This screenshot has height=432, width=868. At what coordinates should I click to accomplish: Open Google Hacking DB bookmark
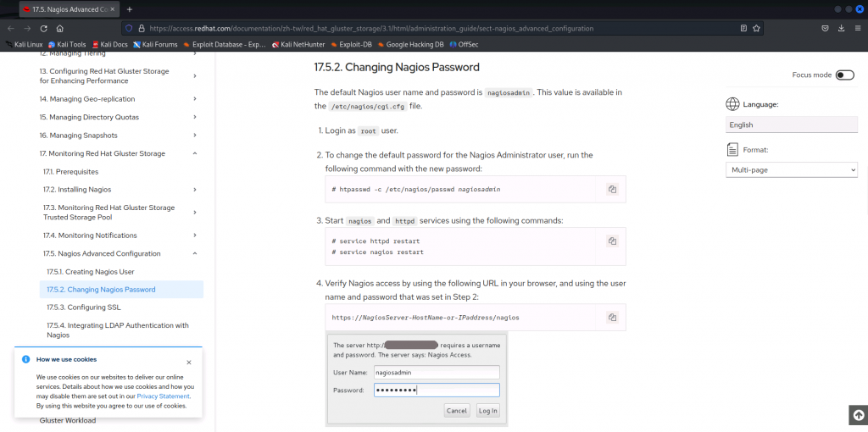[x=411, y=44]
